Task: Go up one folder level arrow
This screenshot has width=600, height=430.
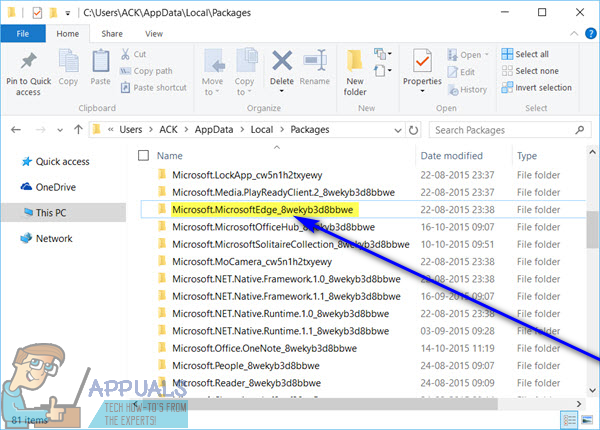Action: pyautogui.click(x=78, y=130)
